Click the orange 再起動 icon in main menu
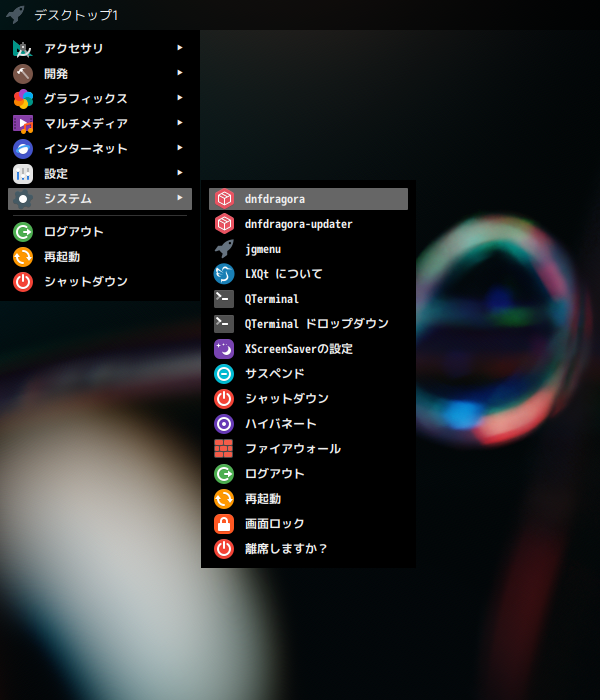 click(x=23, y=257)
